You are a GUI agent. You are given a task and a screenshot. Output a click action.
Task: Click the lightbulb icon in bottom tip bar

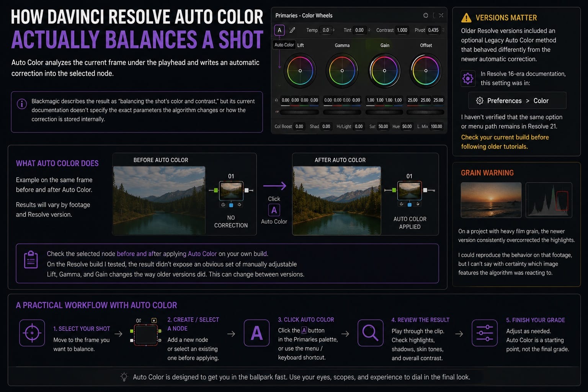(x=124, y=377)
